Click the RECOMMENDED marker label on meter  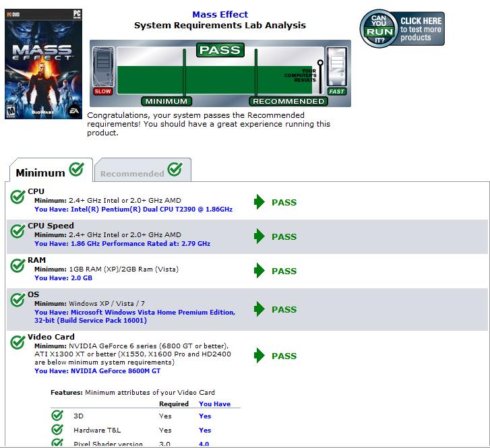(288, 101)
